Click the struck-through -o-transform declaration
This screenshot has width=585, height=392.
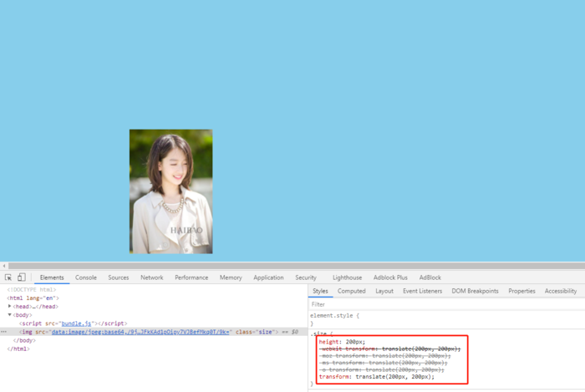click(382, 369)
